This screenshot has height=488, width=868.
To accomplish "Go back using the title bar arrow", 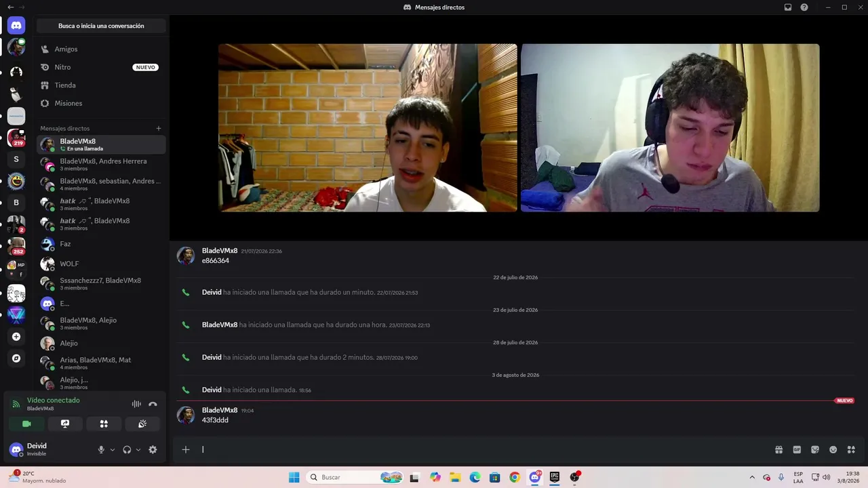I will click(x=10, y=7).
